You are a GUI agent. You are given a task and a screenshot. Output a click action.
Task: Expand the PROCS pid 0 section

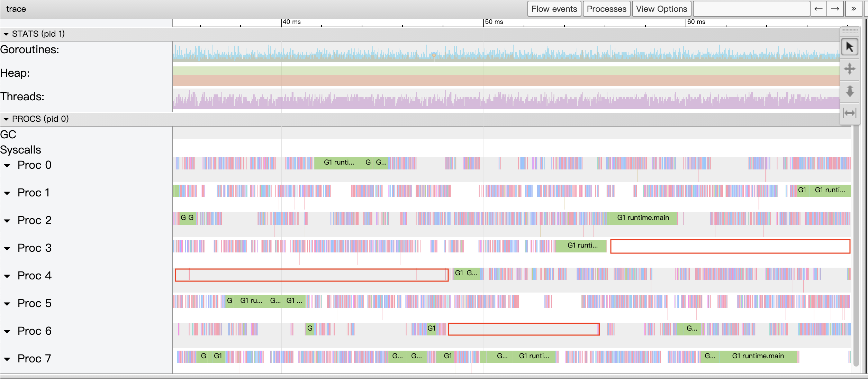pos(6,118)
